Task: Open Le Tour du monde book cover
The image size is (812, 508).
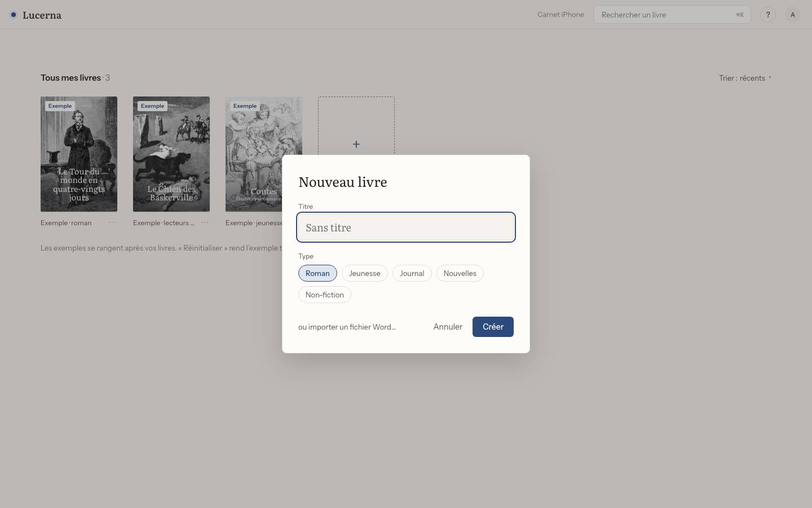Action: [79, 154]
